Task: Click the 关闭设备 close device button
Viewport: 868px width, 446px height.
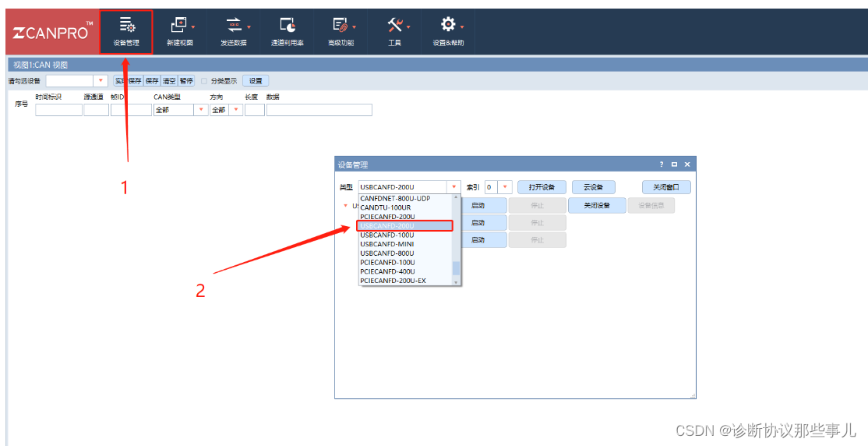Action: tap(597, 206)
